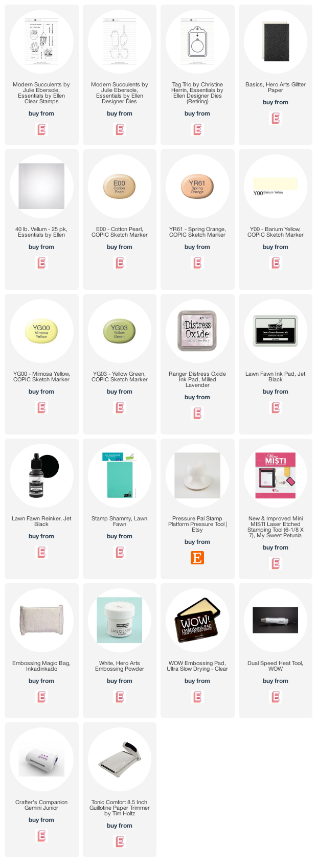
Task: Click the store icon under 40 lb. Vellum
Action: click(41, 263)
